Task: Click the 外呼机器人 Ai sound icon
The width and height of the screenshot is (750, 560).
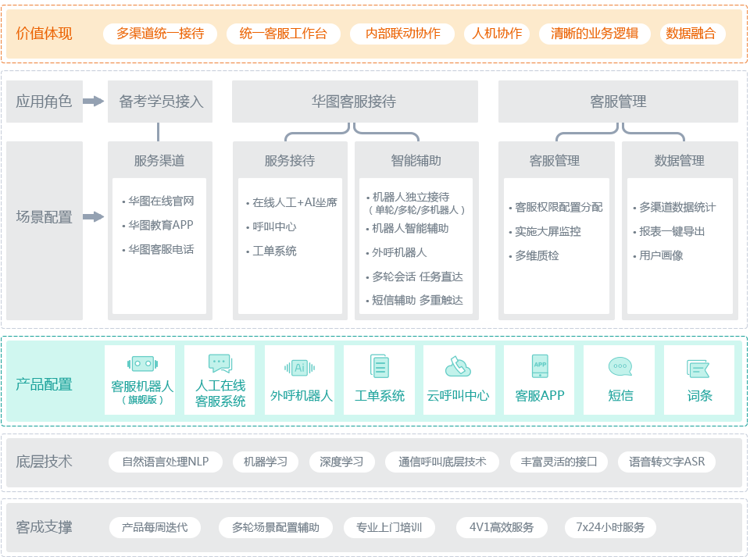Action: click(299, 368)
